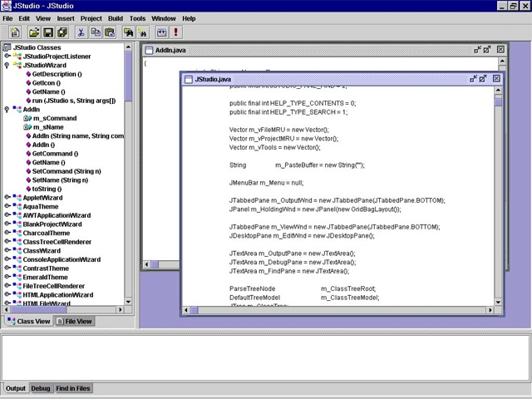Viewport: 532px width, 399px height.
Task: Click the class icon beside AddIn
Action: coord(17,109)
